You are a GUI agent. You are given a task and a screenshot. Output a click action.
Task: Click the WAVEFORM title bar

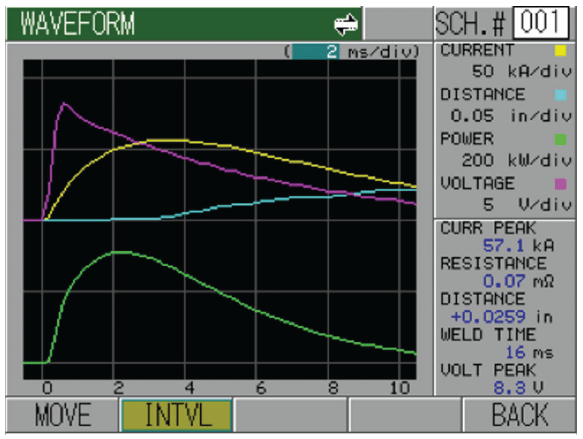(184, 23)
